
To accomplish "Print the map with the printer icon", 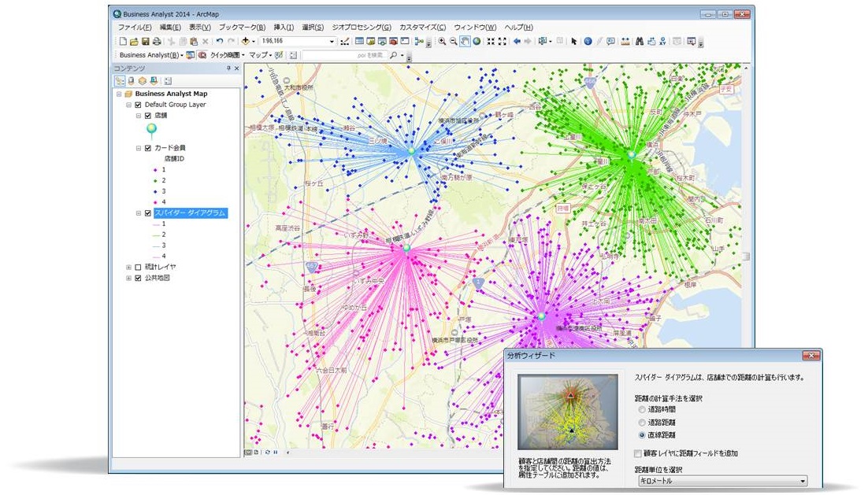I will click(x=157, y=42).
